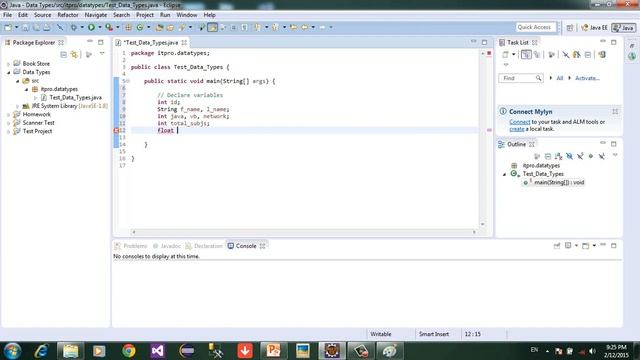Toggle Sort alphabetically in Outline toolbar

point(559,156)
